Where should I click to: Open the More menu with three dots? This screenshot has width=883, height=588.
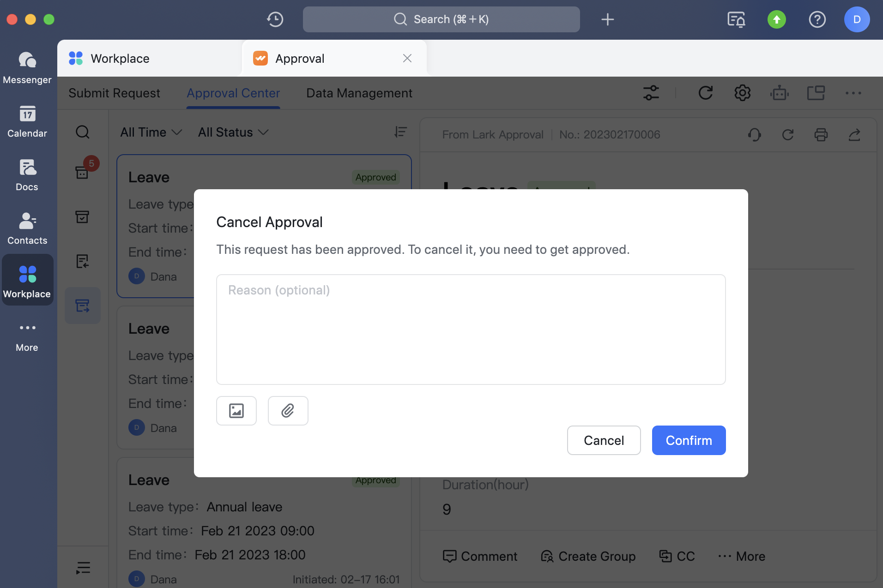tap(853, 93)
